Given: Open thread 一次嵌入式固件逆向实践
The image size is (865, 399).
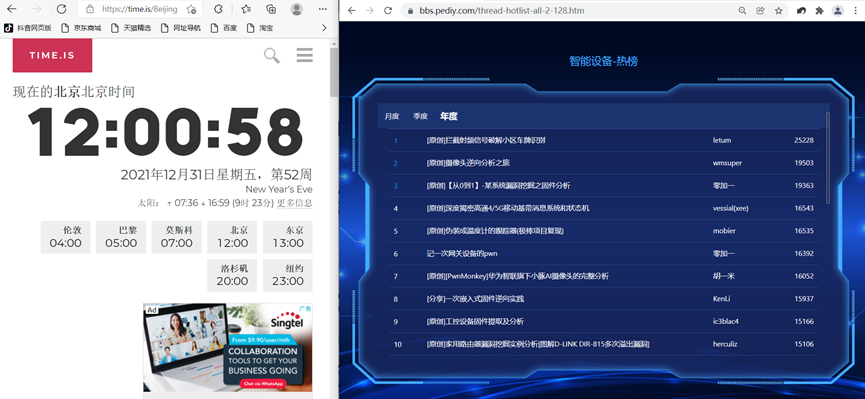Looking at the screenshot, I should point(475,299).
